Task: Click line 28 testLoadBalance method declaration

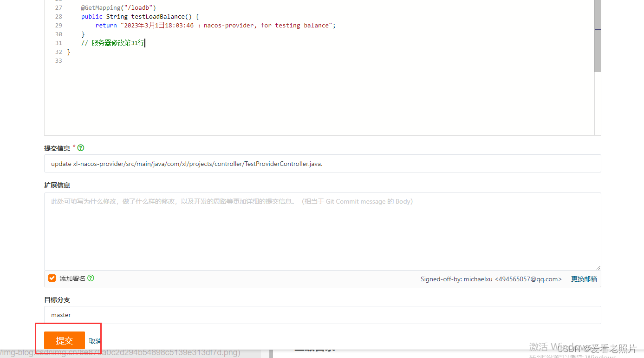Action: pos(140,17)
